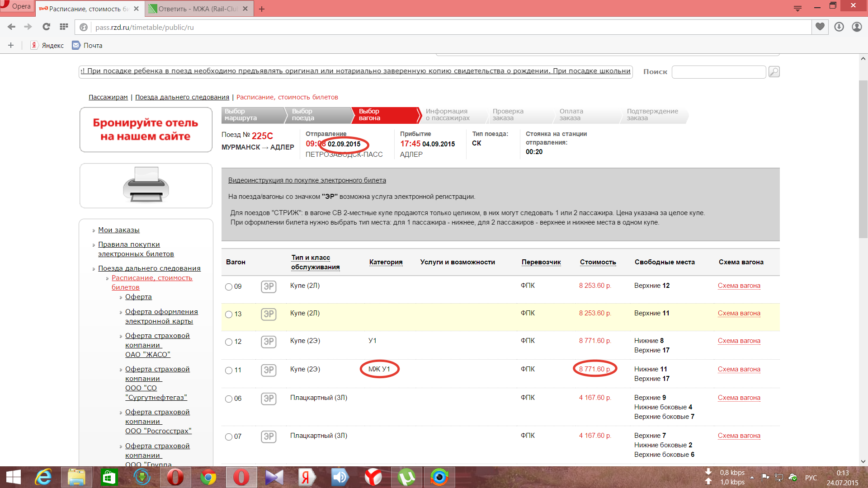Viewport: 868px width, 488px height.
Task: Open uTorrent from the taskbar
Action: click(x=406, y=477)
